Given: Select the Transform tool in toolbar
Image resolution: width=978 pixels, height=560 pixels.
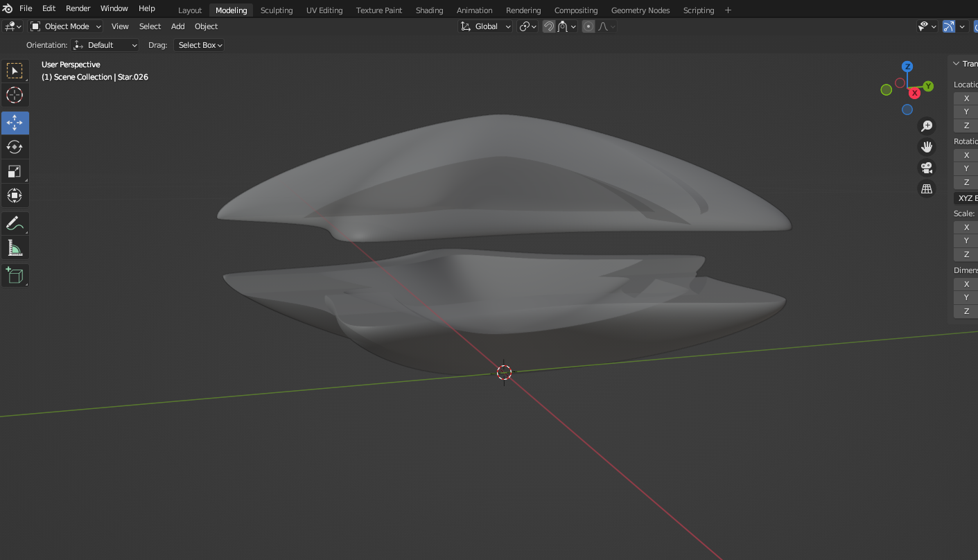Looking at the screenshot, I should click(15, 195).
